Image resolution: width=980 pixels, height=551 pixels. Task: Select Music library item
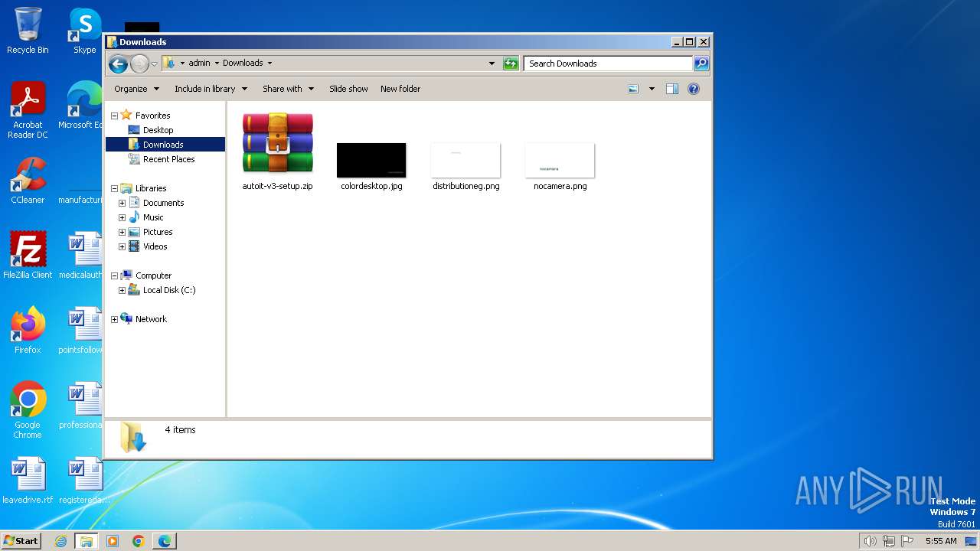click(153, 217)
